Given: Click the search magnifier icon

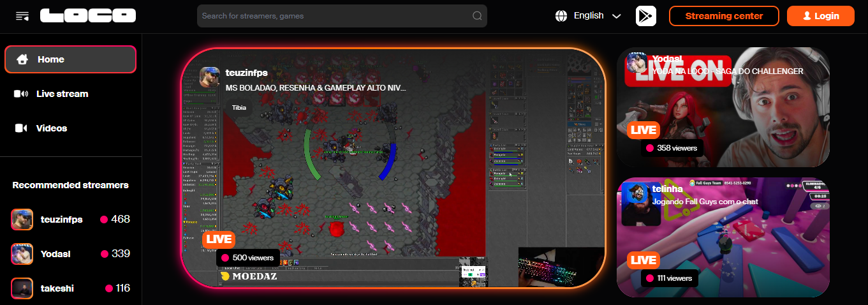Looking at the screenshot, I should (x=476, y=16).
